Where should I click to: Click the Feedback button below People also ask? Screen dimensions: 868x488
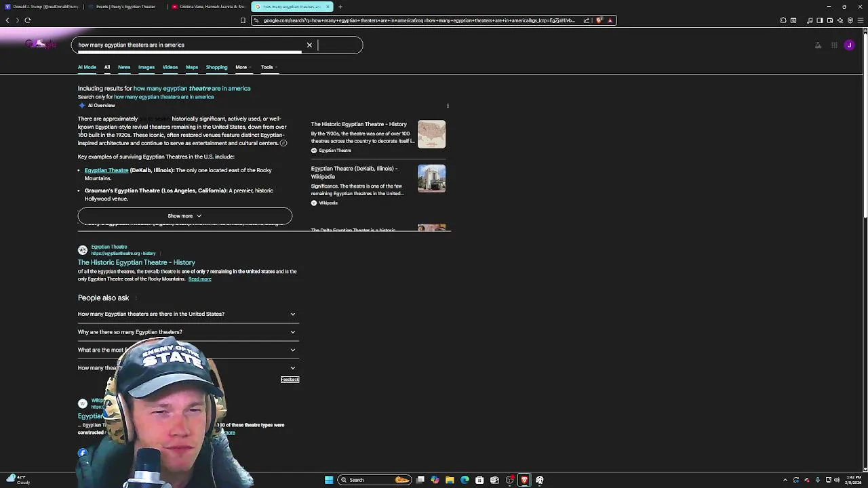[x=290, y=380]
